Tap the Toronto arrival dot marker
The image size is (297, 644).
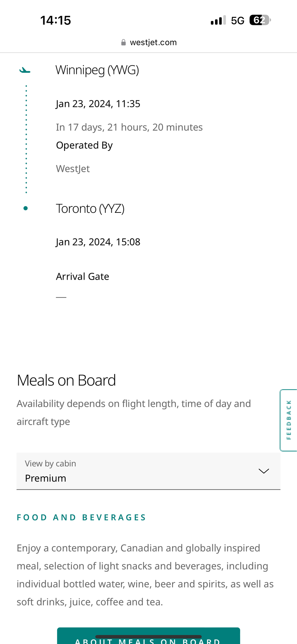pos(26,208)
